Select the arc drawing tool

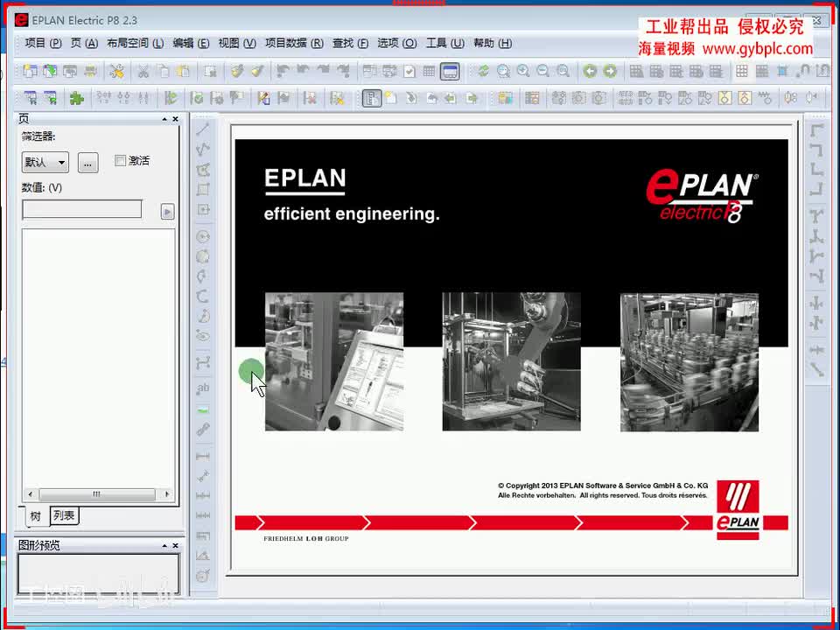tap(203, 297)
